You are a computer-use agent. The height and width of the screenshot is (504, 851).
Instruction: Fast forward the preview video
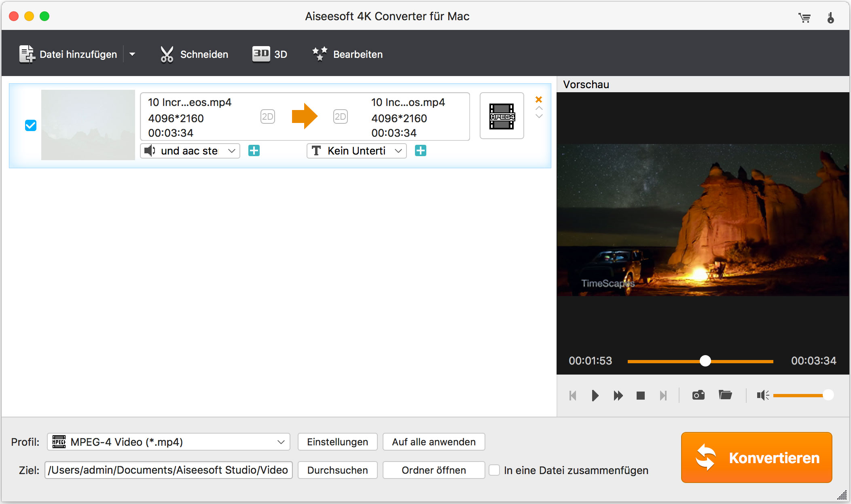click(x=618, y=395)
